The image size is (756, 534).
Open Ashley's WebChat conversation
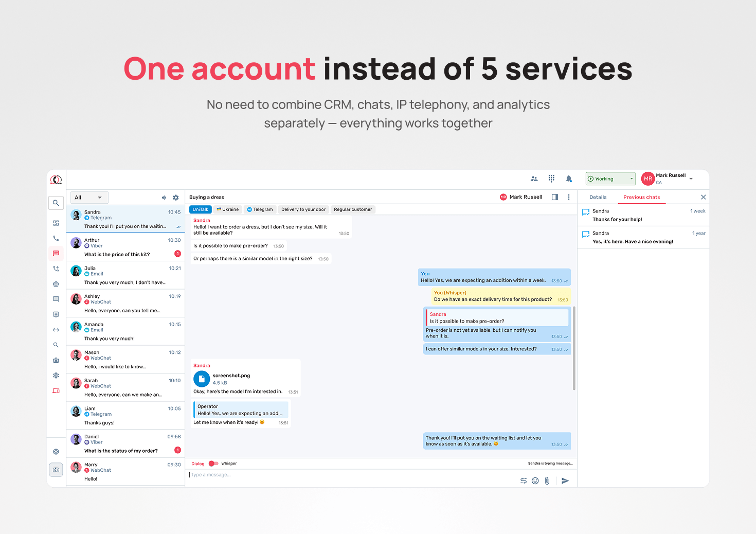(125, 303)
